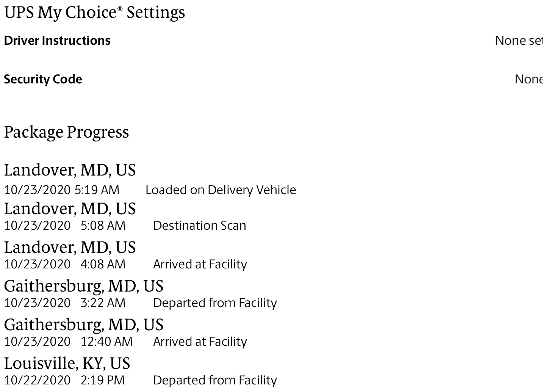Open the Security Code setting
The height and width of the screenshot is (392, 543).
pos(43,79)
